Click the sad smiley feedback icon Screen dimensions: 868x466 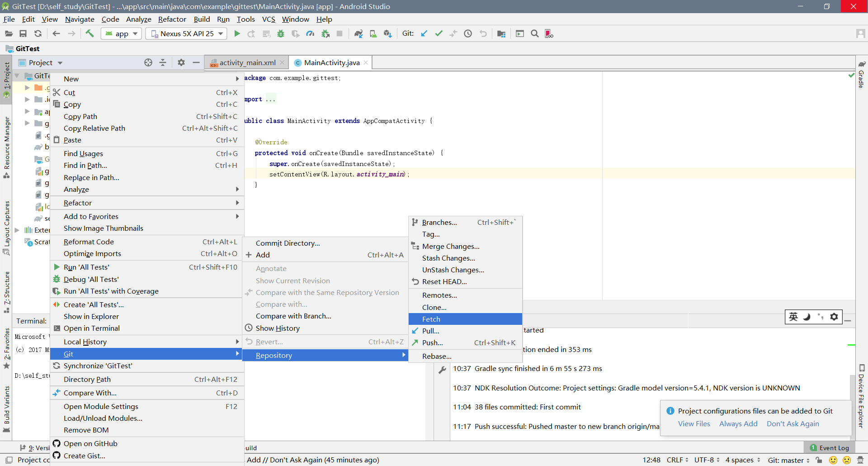coord(847,460)
